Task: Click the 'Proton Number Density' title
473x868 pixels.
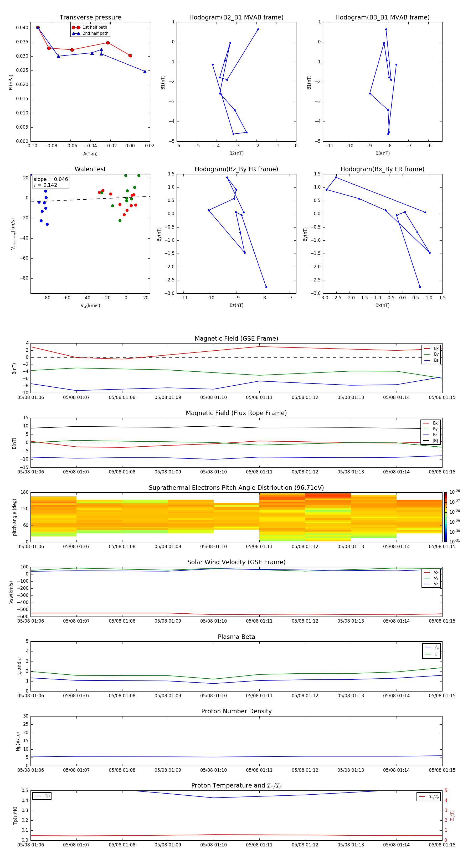Action: click(x=236, y=711)
